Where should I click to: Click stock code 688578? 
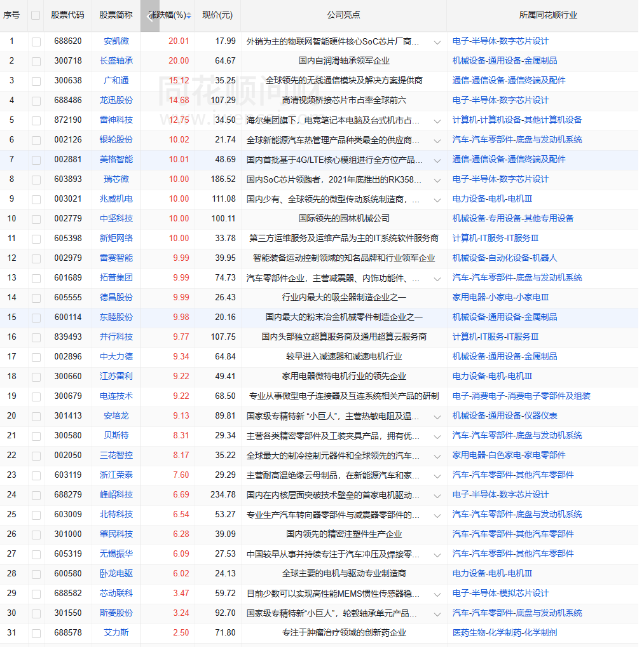[x=68, y=633]
